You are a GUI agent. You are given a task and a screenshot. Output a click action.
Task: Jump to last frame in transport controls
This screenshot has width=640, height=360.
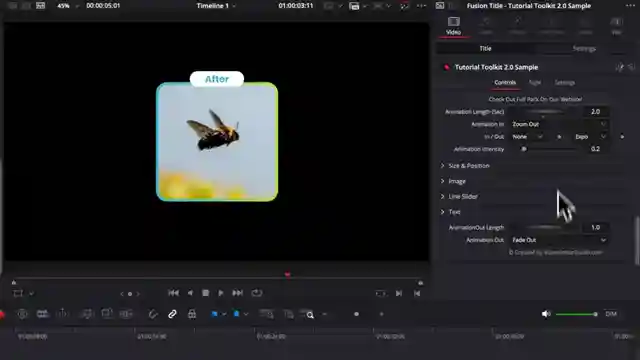click(238, 293)
